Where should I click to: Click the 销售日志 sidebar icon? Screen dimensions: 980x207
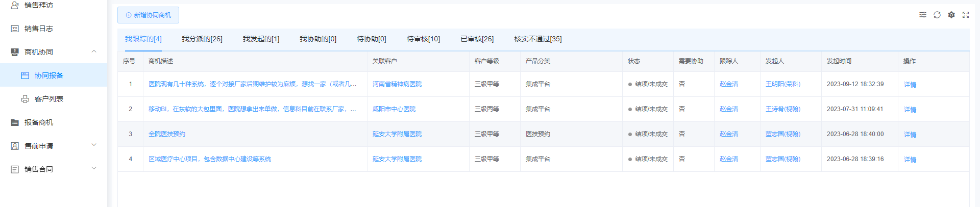tap(15, 29)
